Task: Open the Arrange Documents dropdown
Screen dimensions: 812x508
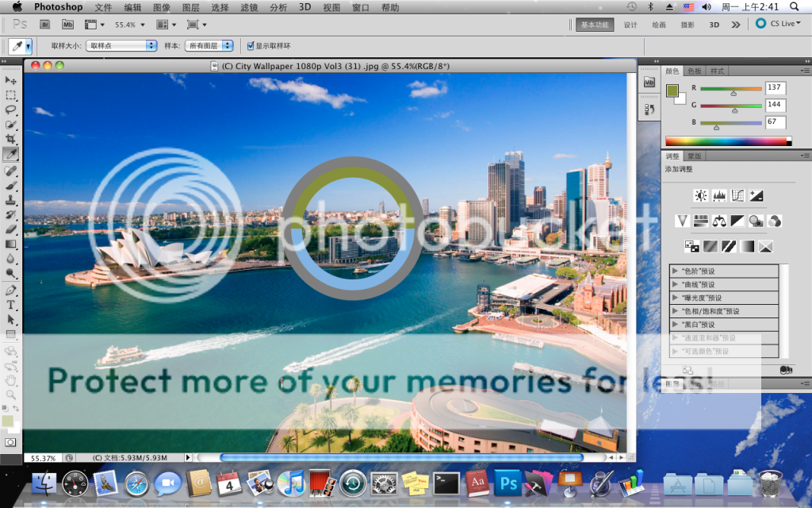Action: [167, 25]
